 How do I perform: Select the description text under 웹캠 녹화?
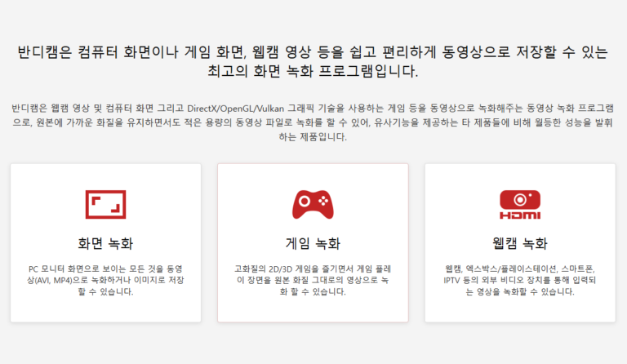(x=520, y=280)
